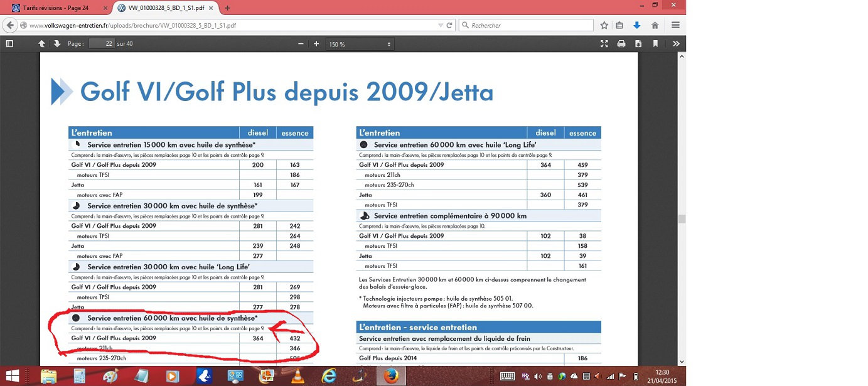The height and width of the screenshot is (386, 868).
Task: Zoom in on the PDF with plus button
Action: (x=316, y=44)
